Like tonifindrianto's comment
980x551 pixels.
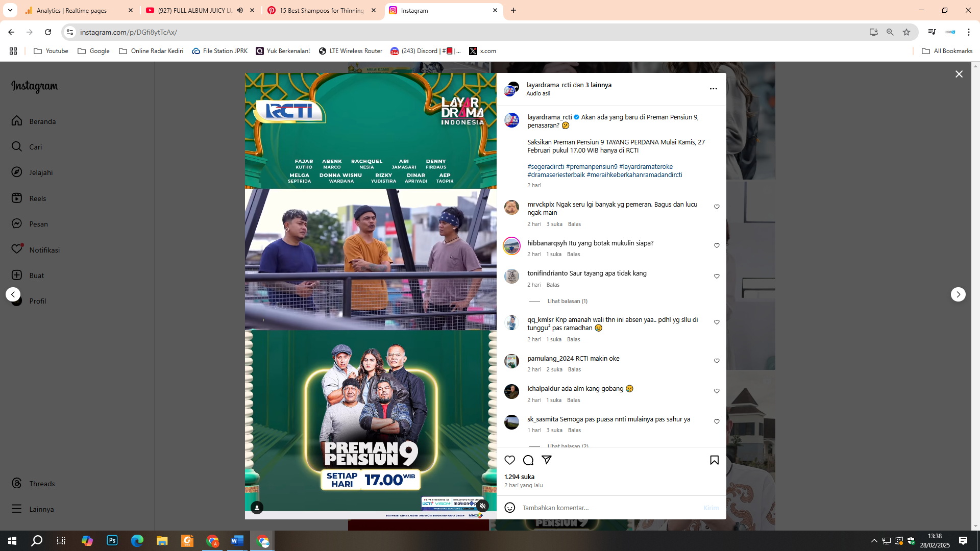(x=717, y=277)
